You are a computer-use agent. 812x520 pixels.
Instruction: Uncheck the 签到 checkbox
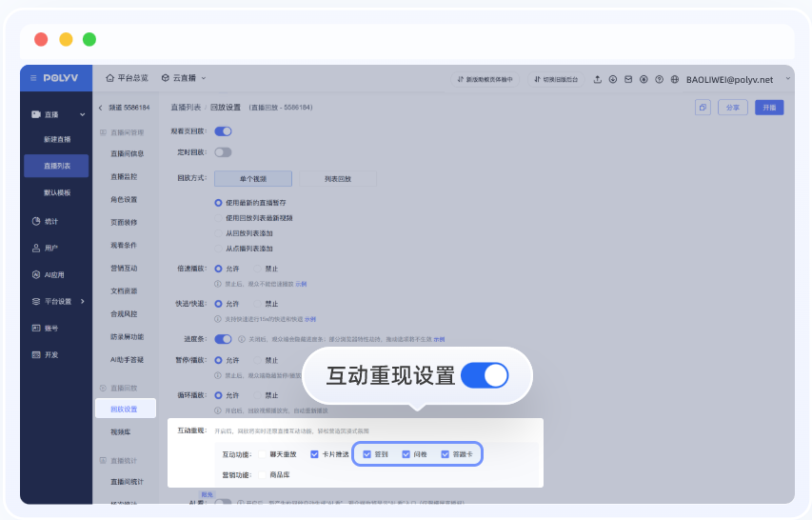coord(367,454)
